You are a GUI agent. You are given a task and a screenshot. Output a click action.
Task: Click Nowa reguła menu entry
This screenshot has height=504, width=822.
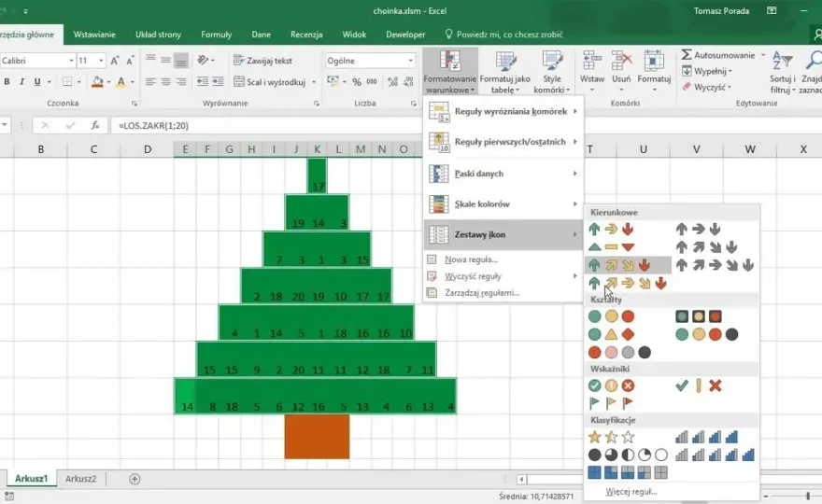coord(503,259)
